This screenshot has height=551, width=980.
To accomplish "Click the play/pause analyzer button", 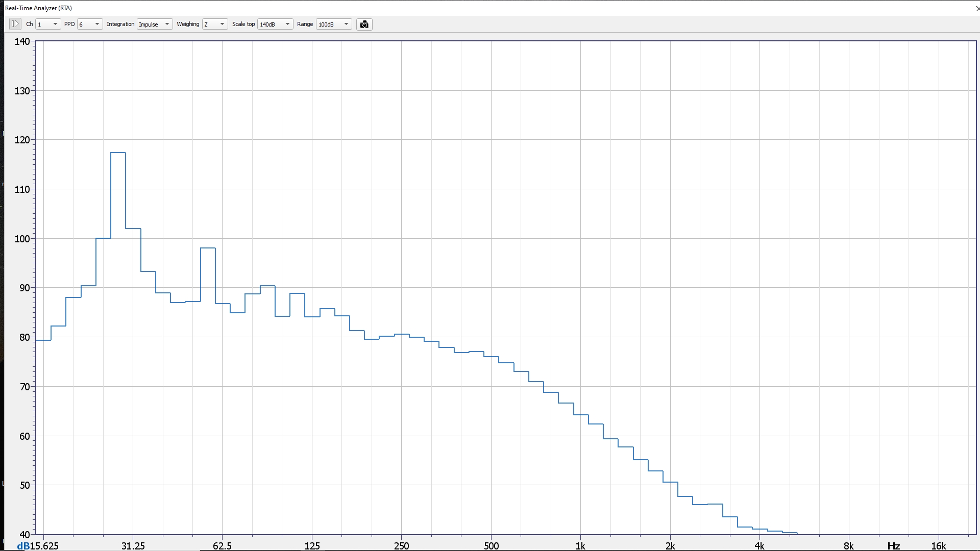I will click(x=15, y=24).
